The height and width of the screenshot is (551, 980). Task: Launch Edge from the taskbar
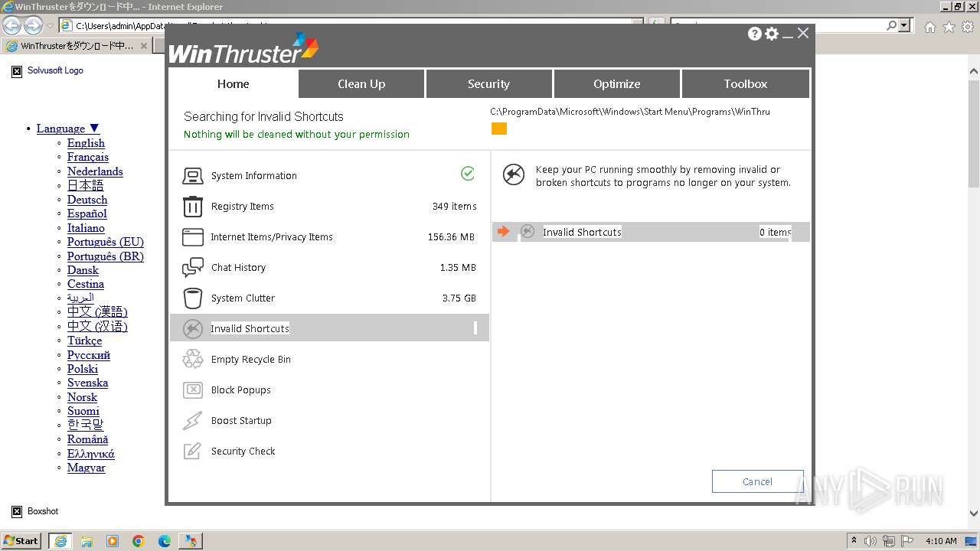[x=165, y=541]
